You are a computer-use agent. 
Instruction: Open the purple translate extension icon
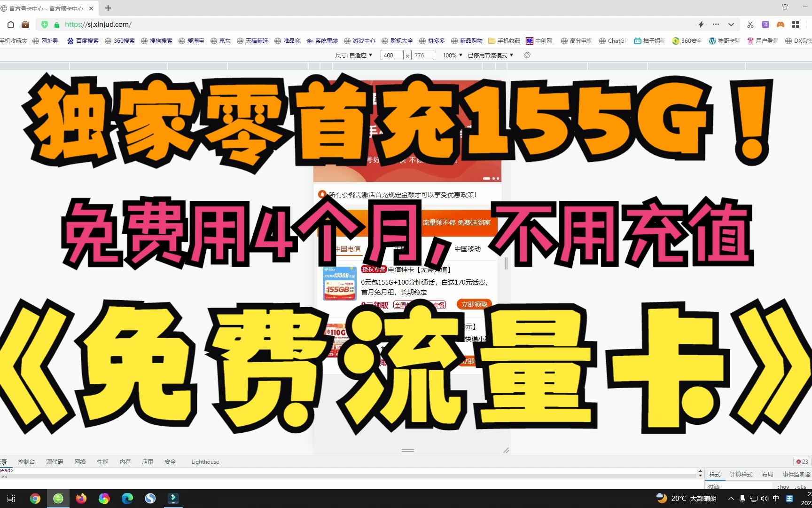point(765,24)
